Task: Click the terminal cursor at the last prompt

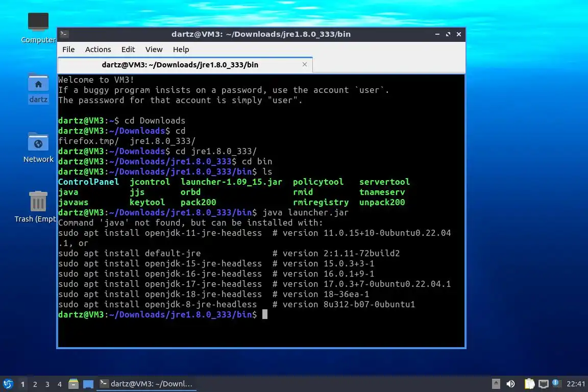Action: [265, 314]
